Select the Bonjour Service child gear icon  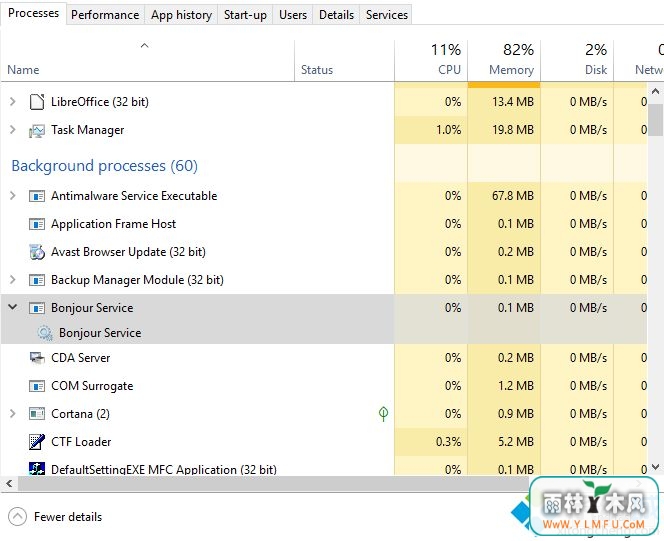click(x=45, y=333)
